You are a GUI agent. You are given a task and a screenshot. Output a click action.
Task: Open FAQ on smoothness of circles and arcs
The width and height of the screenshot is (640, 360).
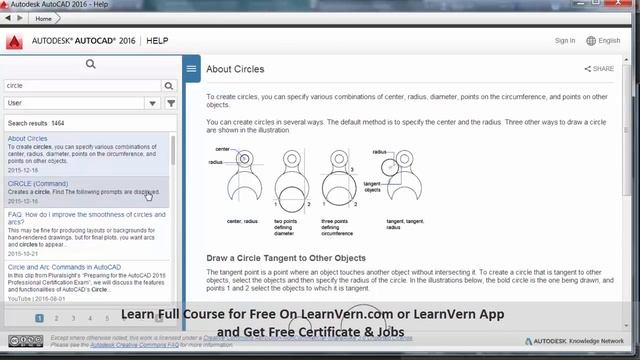[87, 218]
